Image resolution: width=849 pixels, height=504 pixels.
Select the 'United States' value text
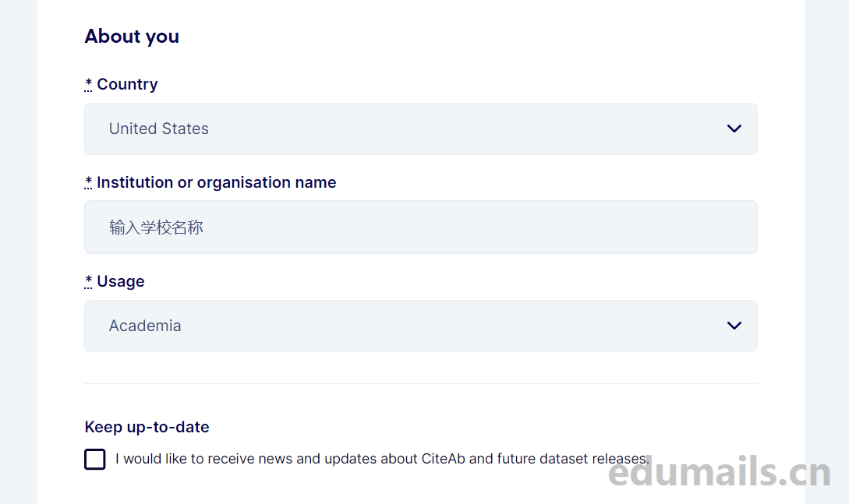pos(159,129)
